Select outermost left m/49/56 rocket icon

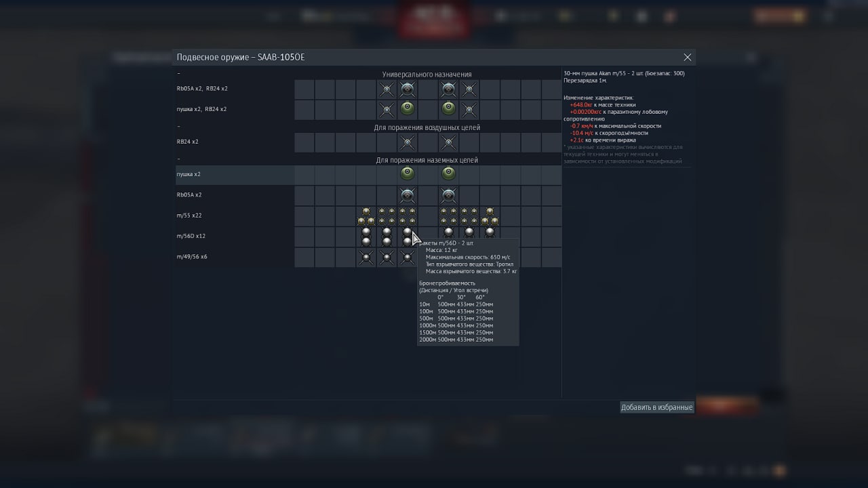click(x=366, y=258)
